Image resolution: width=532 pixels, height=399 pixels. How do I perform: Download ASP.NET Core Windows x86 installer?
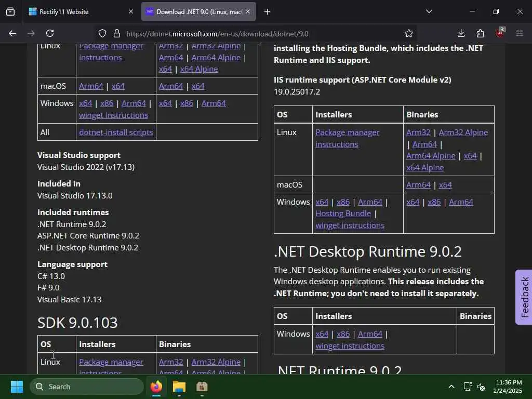(343, 202)
